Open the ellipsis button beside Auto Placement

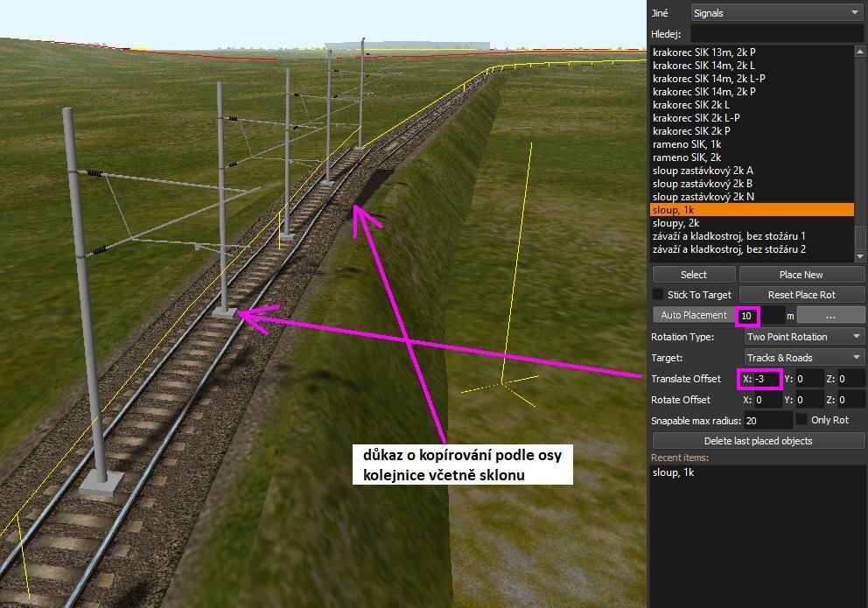(x=830, y=315)
